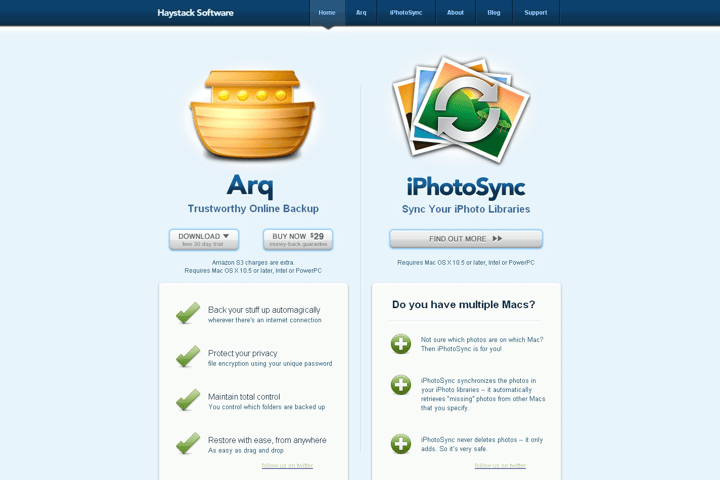Click Sync Your iPhoto Libraries tagline
The width and height of the screenshot is (720, 480).
[x=466, y=209]
